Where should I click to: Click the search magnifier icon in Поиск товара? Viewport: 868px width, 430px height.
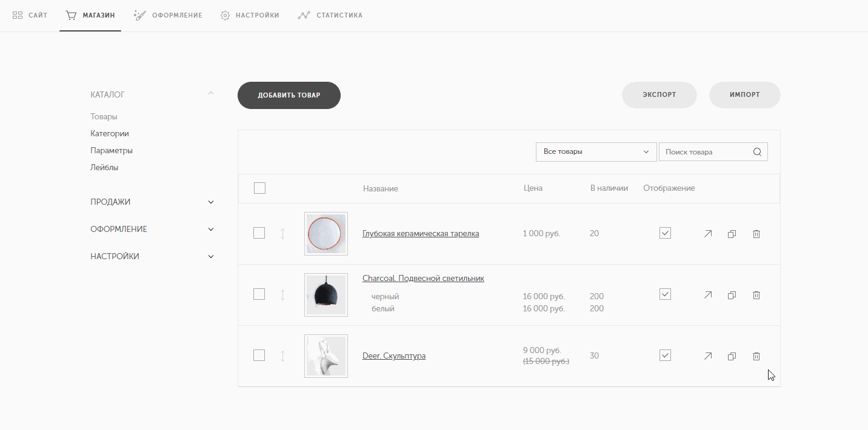(757, 152)
